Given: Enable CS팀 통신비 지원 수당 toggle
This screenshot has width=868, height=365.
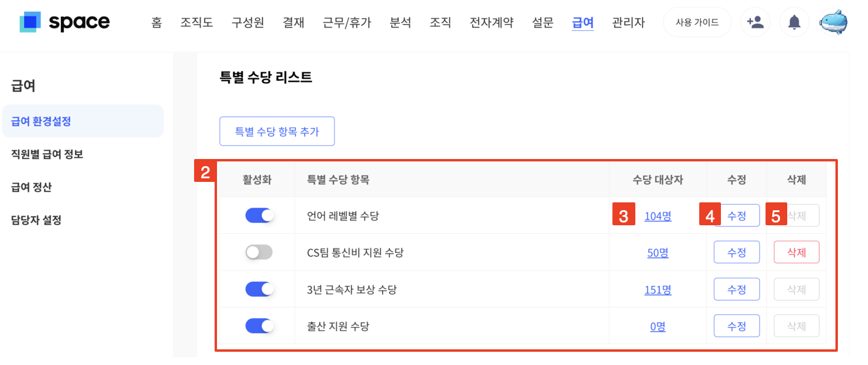Looking at the screenshot, I should tap(259, 252).
